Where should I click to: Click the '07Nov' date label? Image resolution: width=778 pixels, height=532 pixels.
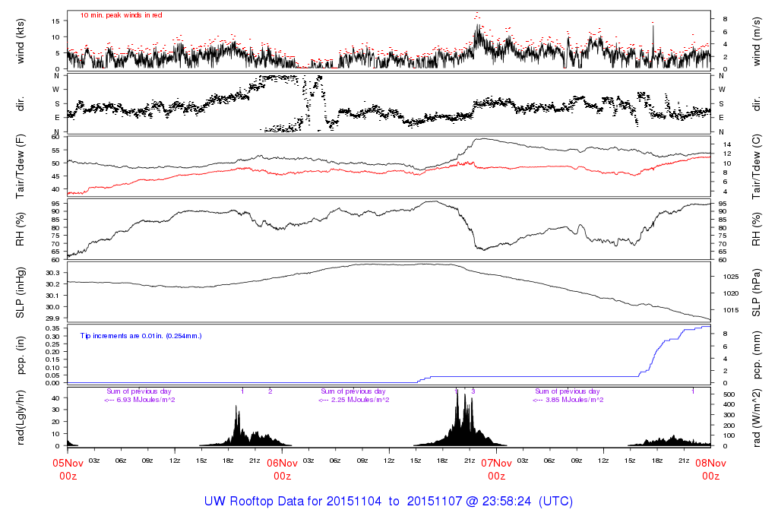[x=497, y=464]
